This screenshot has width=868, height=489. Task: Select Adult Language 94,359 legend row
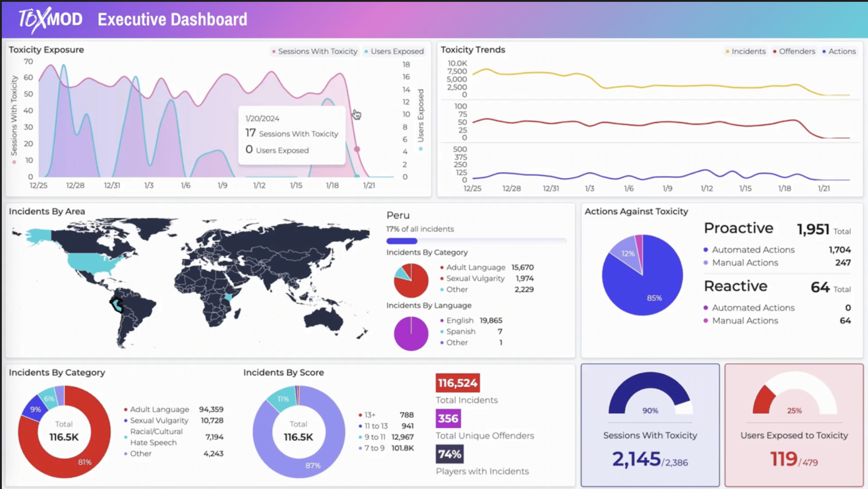click(174, 409)
